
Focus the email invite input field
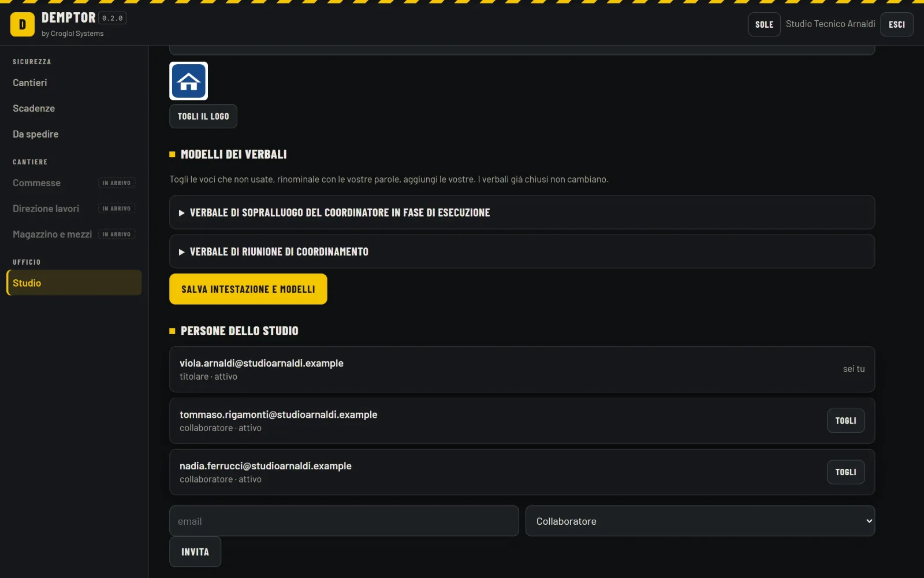[x=344, y=521]
